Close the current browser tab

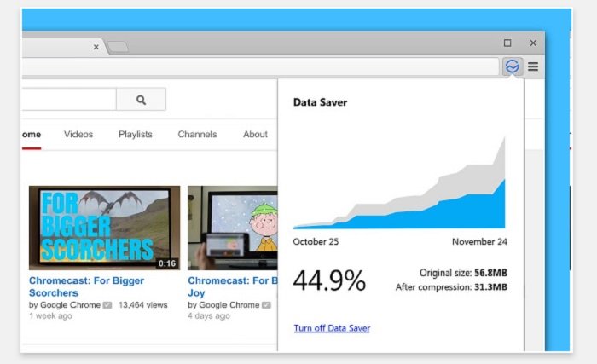pyautogui.click(x=96, y=47)
